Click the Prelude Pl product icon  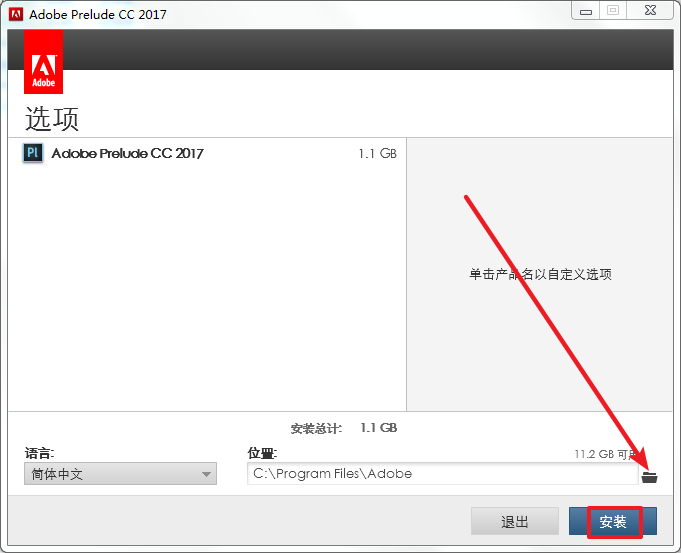point(33,153)
